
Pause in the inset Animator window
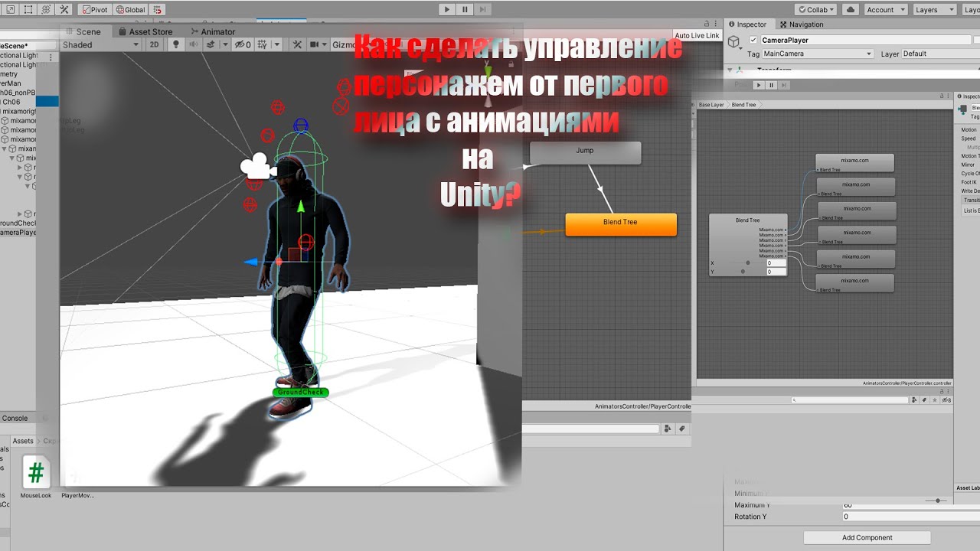coord(771,85)
